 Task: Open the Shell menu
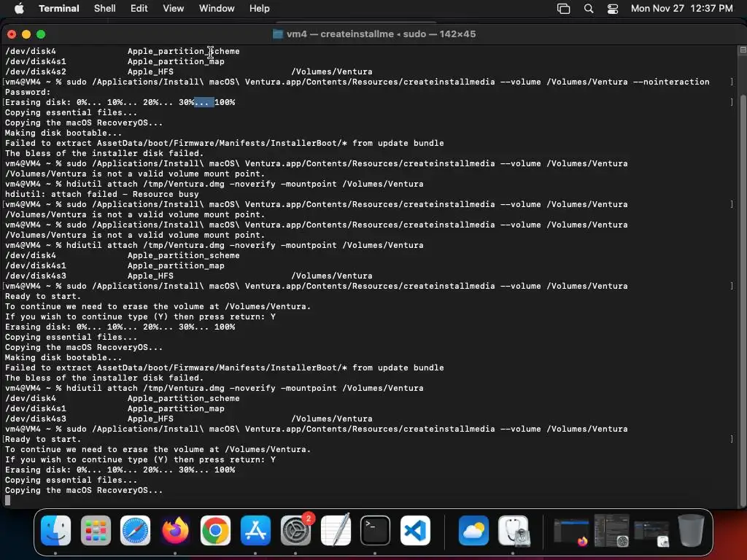point(105,9)
